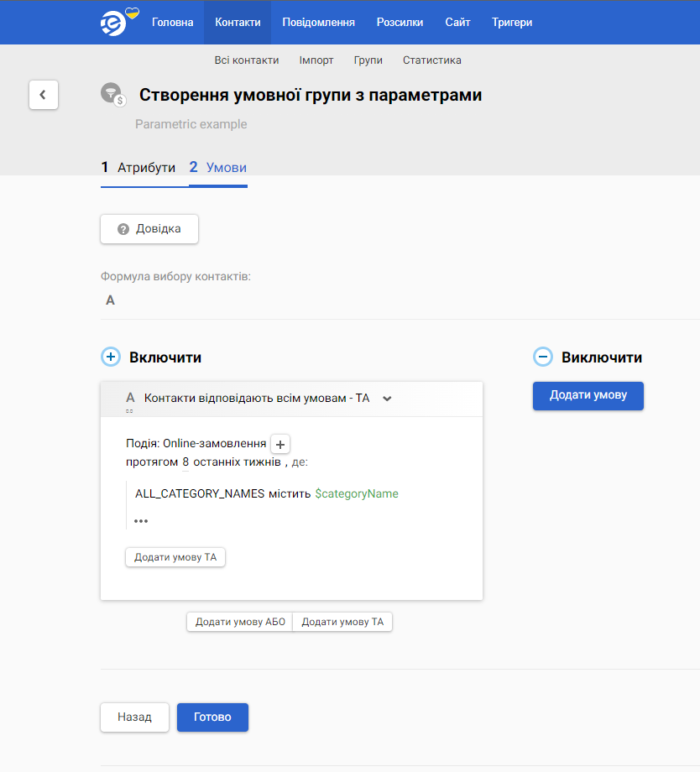Open the 'останніх тижнів' period selector
This screenshot has height=772, width=700.
tap(237, 462)
